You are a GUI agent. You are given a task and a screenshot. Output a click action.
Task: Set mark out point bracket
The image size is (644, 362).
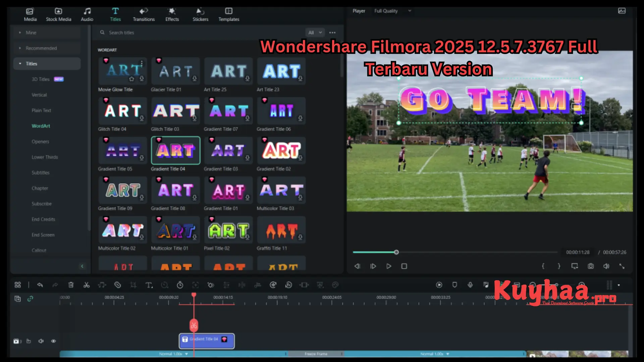pyautogui.click(x=559, y=266)
